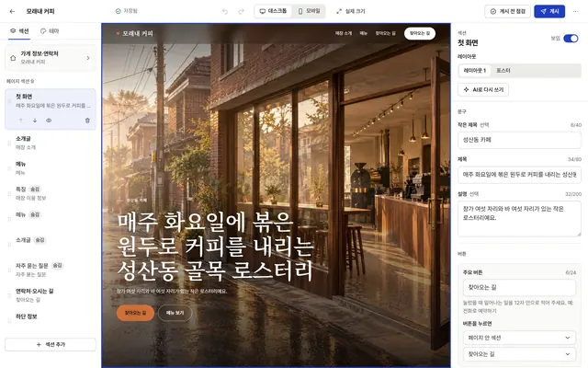588x368 pixels.
Task: Open the 테마 tab
Action: pos(50,31)
